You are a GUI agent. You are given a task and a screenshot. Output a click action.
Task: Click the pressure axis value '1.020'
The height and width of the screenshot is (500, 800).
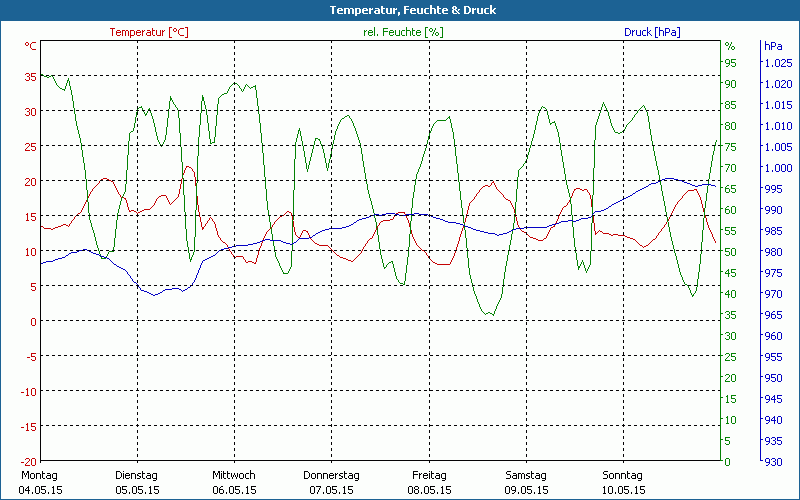(778, 84)
